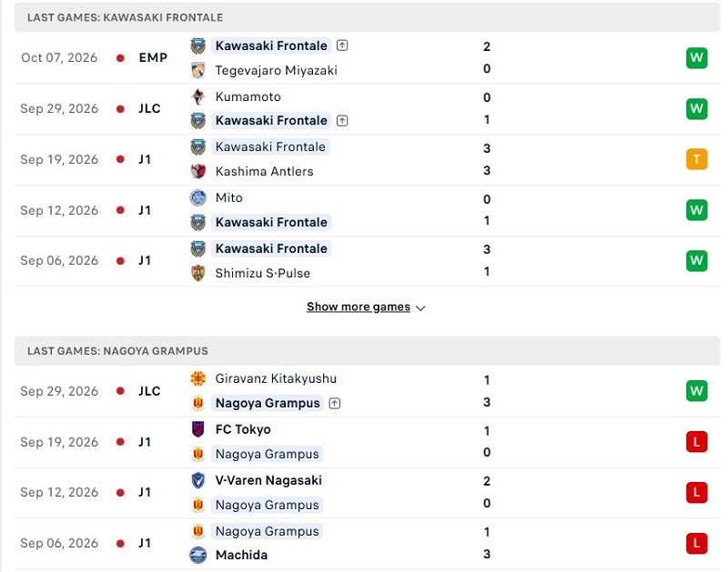728x572 pixels.
Task: Click the red L badge for FC Tokyo match
Action: (x=696, y=442)
